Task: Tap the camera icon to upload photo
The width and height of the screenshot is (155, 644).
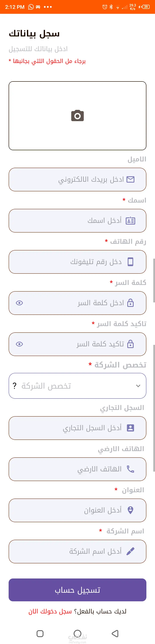Action: click(x=77, y=116)
